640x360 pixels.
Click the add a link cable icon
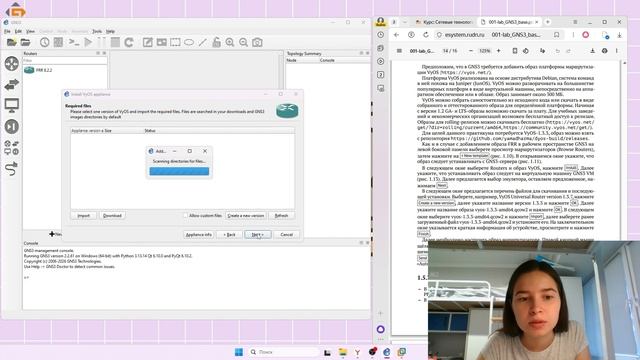click(11, 169)
